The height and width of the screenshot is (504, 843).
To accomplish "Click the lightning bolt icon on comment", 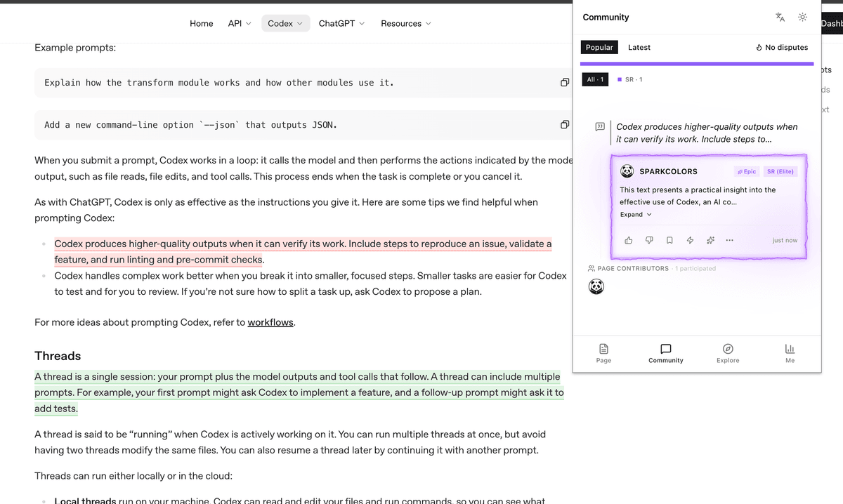I will 690,240.
